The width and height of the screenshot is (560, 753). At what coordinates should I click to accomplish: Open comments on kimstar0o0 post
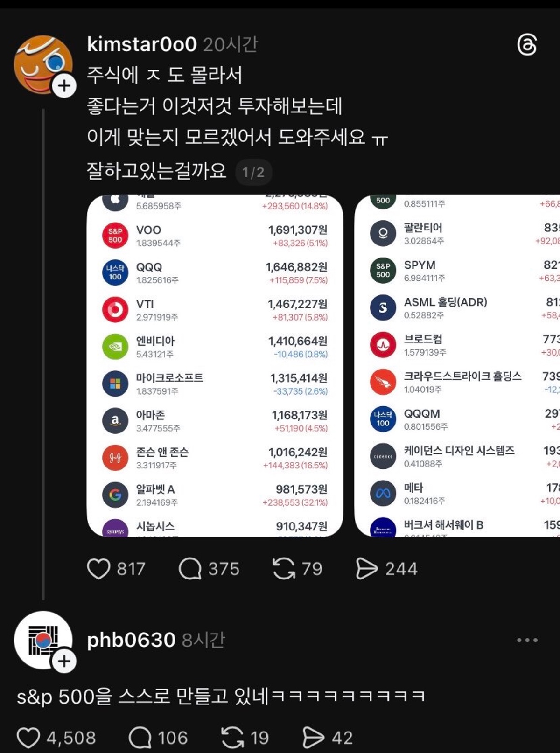[190, 569]
